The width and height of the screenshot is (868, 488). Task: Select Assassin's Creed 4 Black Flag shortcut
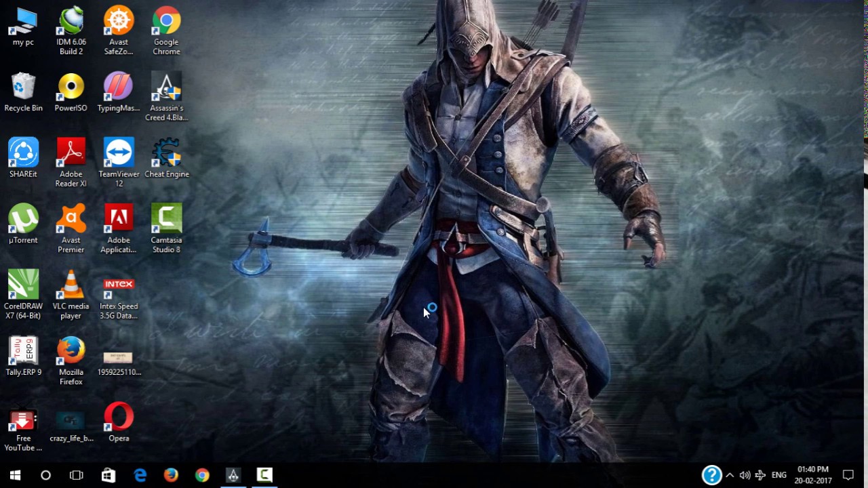pyautogui.click(x=166, y=98)
